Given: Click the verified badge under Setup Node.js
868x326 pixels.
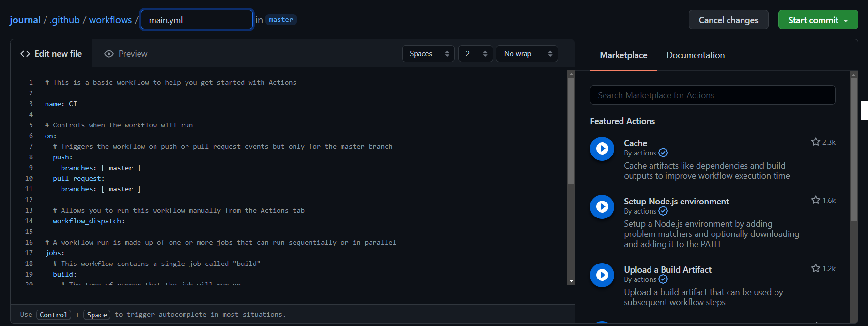Looking at the screenshot, I should pos(663,211).
